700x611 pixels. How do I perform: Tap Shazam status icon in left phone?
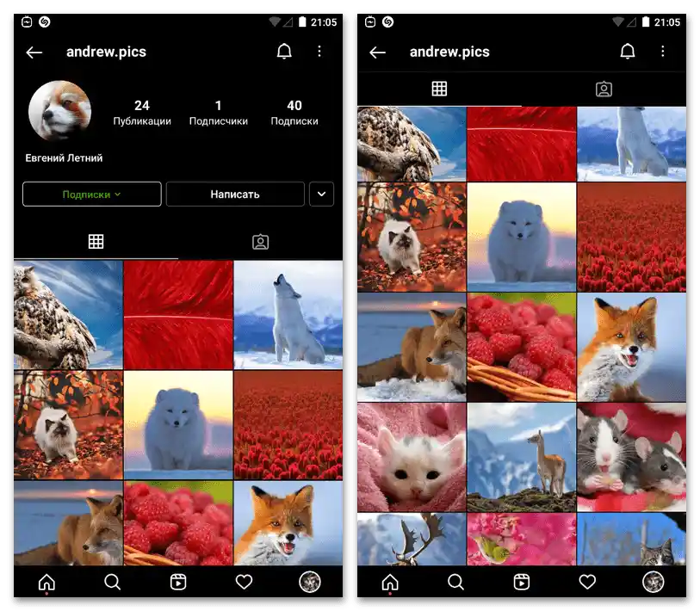[x=44, y=22]
